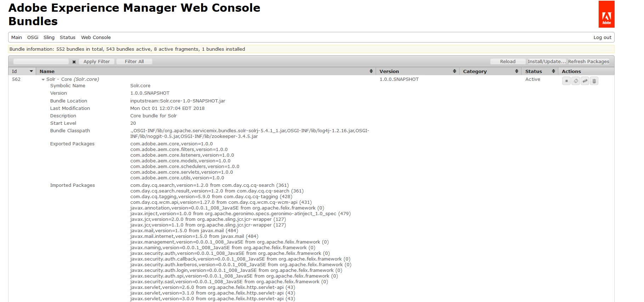This screenshot has width=644, height=302.
Task: Click the Apply Filter button
Action: tap(97, 61)
